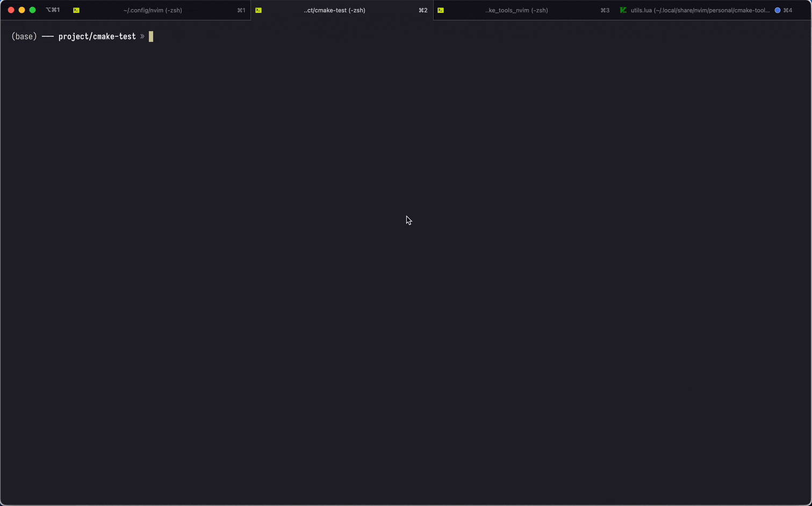812x506 pixels.
Task: Open the utils.lua editor tab
Action: pos(699,10)
